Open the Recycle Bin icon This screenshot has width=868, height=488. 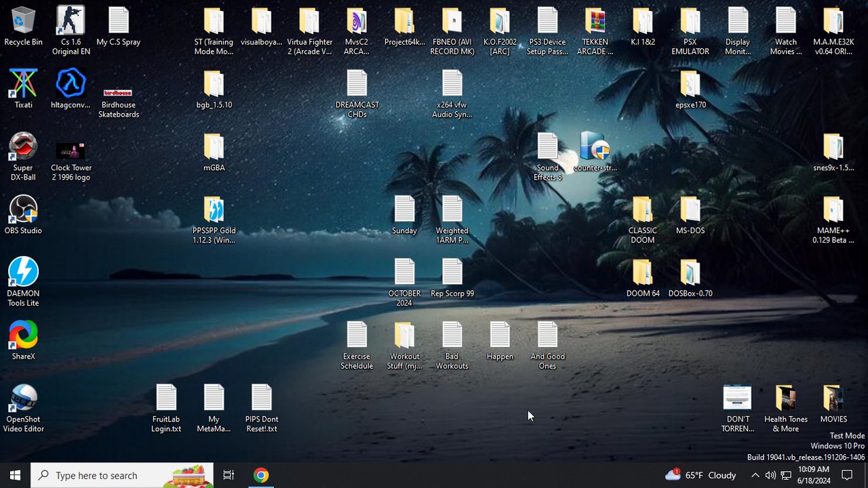(x=23, y=27)
